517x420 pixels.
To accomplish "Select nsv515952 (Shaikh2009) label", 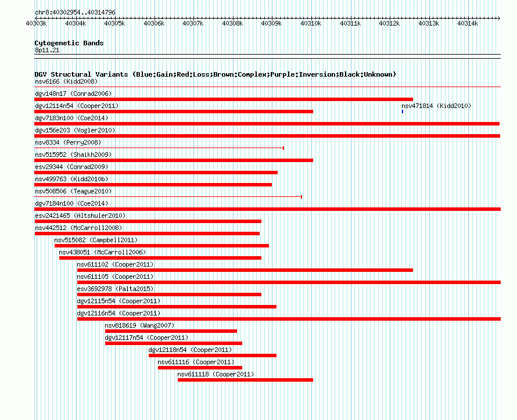I will (73, 155).
